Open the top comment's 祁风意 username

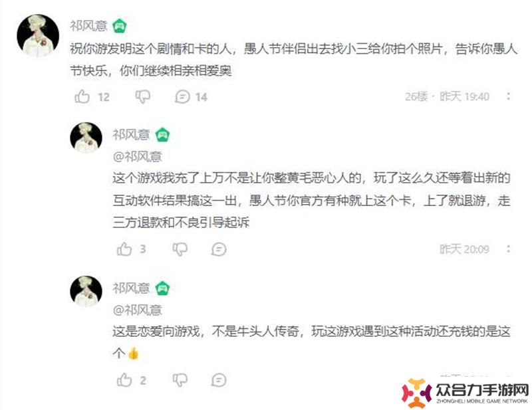(x=89, y=26)
